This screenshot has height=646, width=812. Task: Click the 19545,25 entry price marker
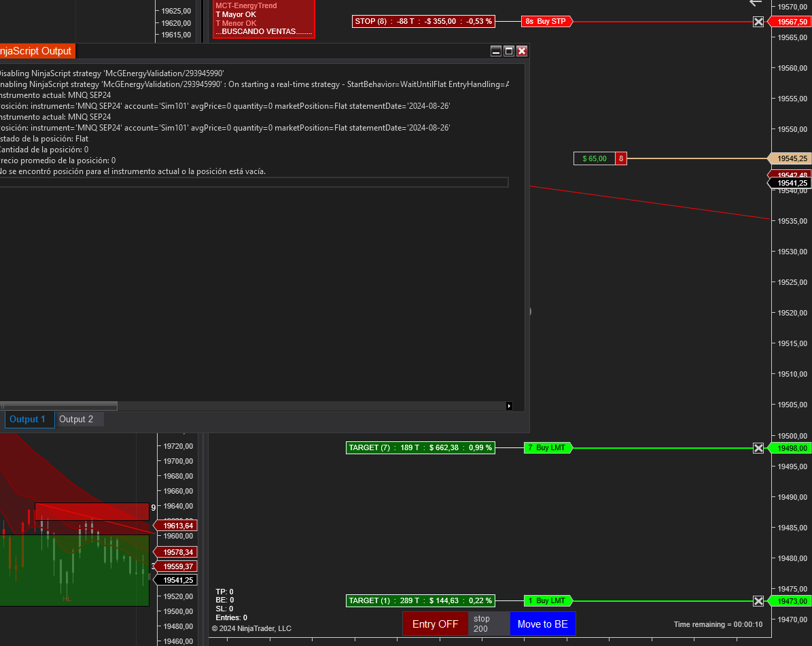click(x=790, y=158)
